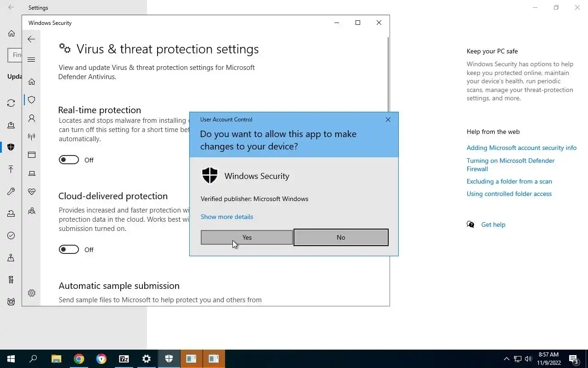This screenshot has width=588, height=368.
Task: Open Device security laptop icon
Action: tap(32, 173)
